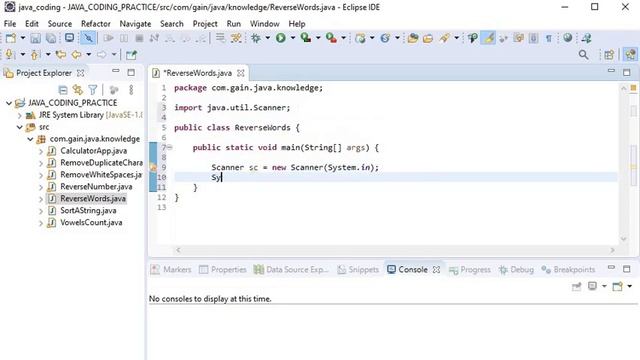Select RemoveWhiteSpaces file in Project Explorer
Screen dimensions: 640x360
101,175
